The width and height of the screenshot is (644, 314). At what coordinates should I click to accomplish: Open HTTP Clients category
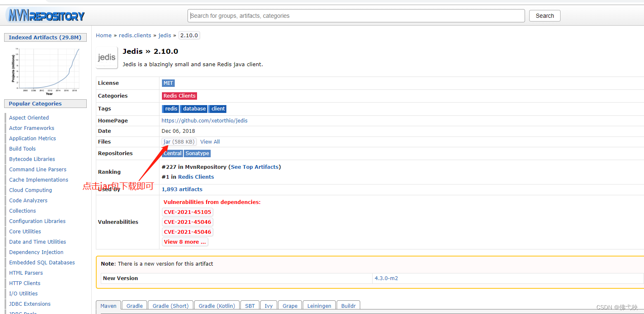[25, 283]
